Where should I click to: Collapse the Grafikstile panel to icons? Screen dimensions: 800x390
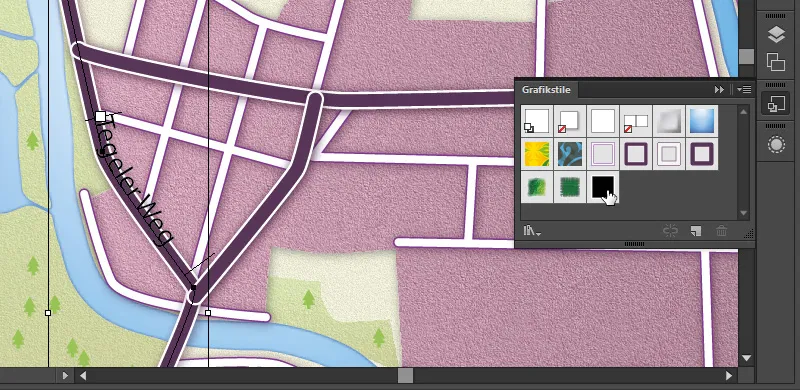[x=719, y=90]
